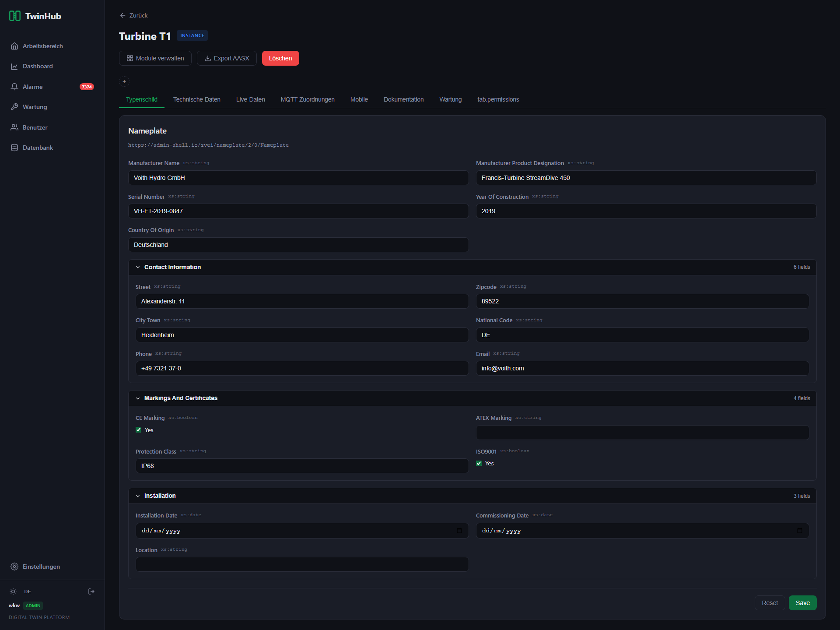The width and height of the screenshot is (840, 630).
Task: Uncheck the CE Marking checkbox
Action: tap(139, 430)
